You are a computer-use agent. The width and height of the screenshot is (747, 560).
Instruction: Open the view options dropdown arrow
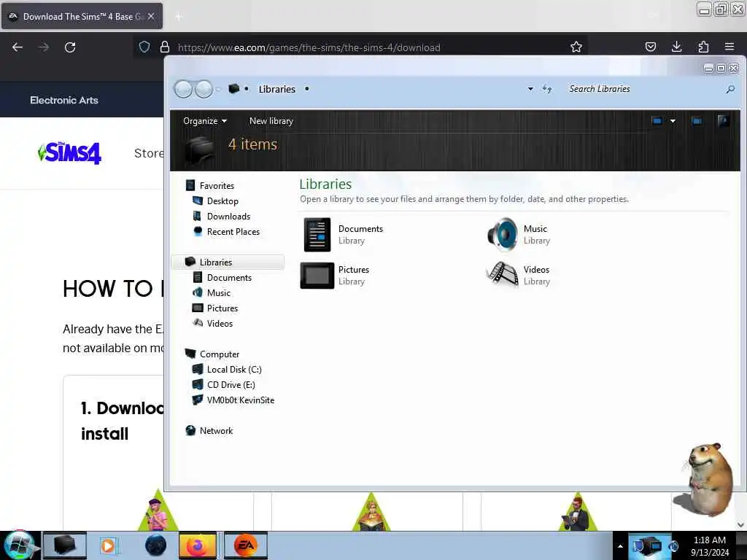673,121
